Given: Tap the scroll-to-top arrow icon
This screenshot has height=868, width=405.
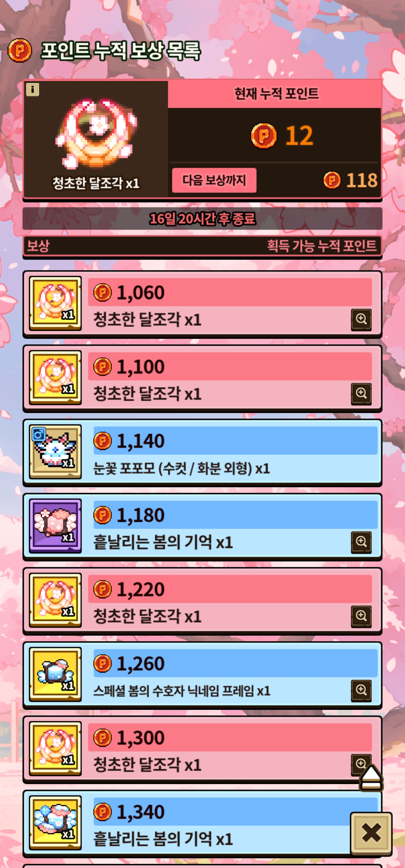Looking at the screenshot, I should (x=371, y=777).
